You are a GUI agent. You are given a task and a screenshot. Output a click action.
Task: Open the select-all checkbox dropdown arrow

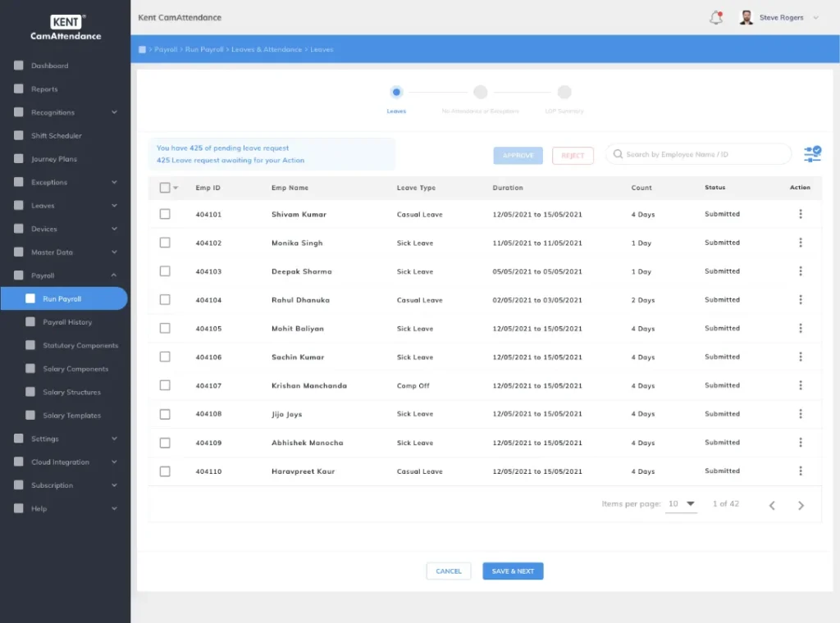coord(176,188)
